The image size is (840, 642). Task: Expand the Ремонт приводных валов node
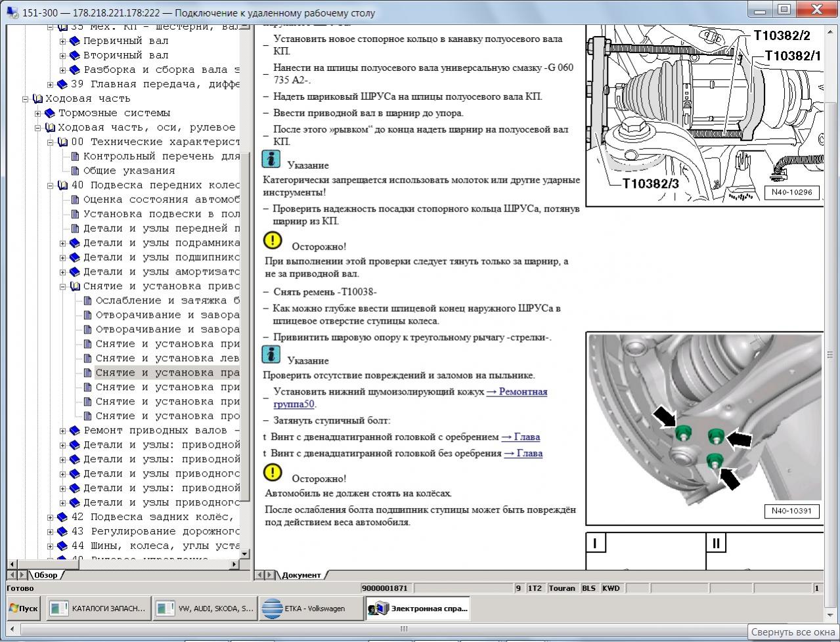point(63,431)
